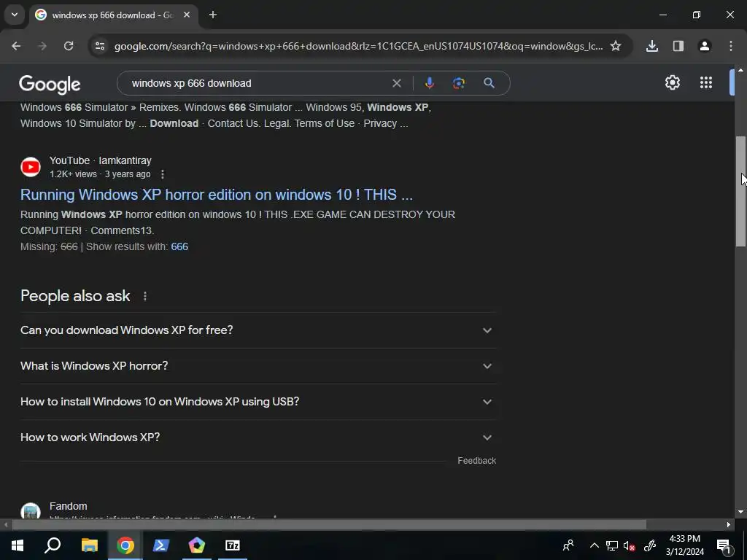Click the Feedback link
Image resolution: width=747 pixels, height=560 pixels.
click(x=477, y=461)
